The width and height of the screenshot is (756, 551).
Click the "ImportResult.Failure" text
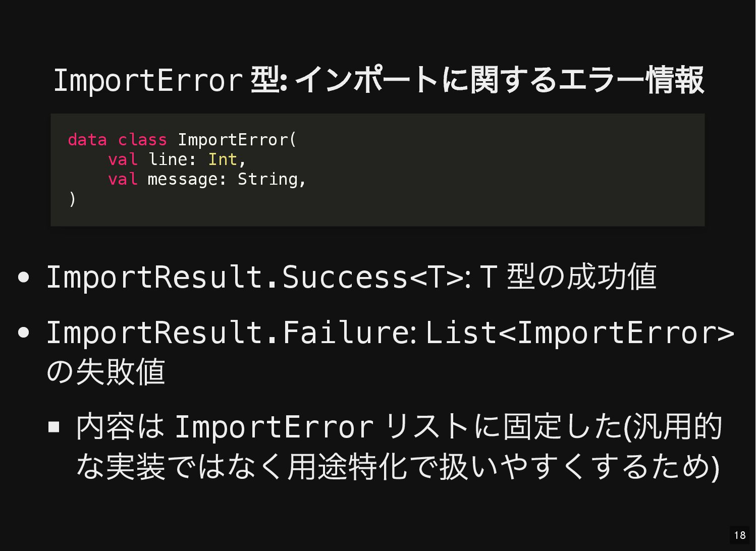point(229,333)
